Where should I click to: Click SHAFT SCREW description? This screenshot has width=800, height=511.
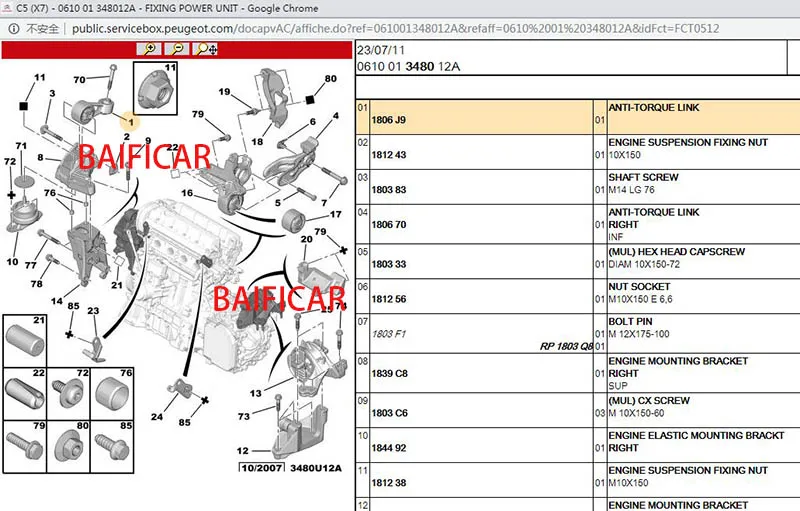643,177
